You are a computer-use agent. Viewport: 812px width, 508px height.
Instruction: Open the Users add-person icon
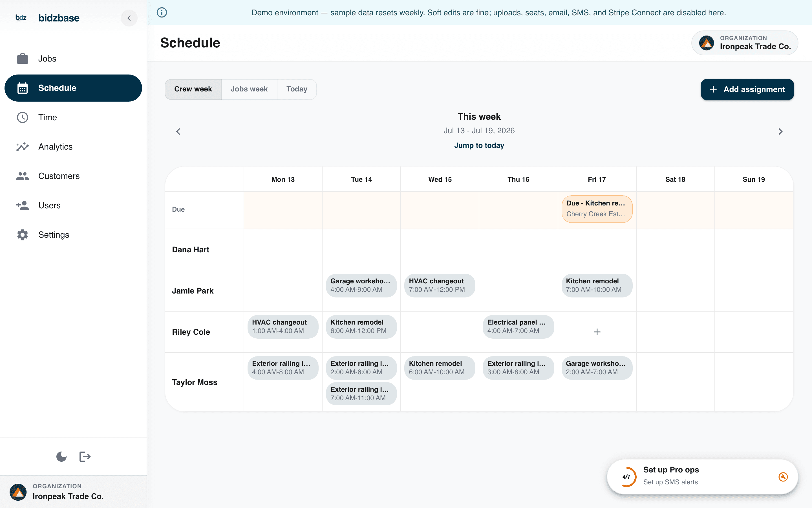click(x=23, y=205)
